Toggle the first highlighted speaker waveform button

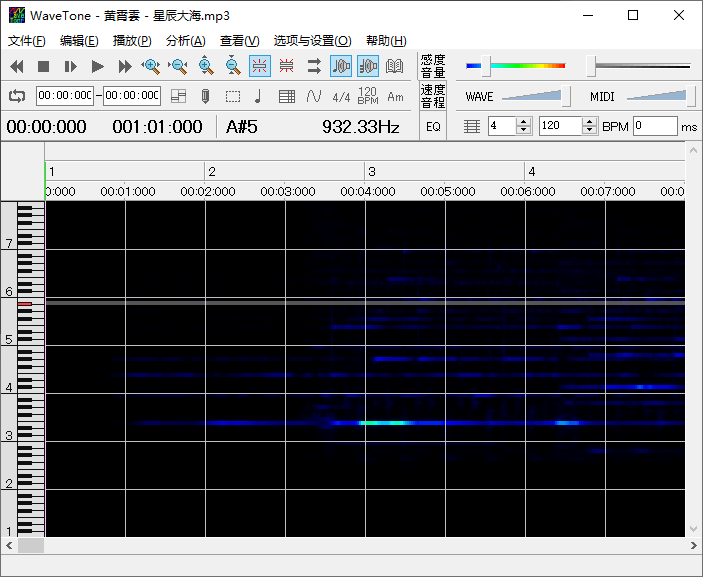pos(341,66)
